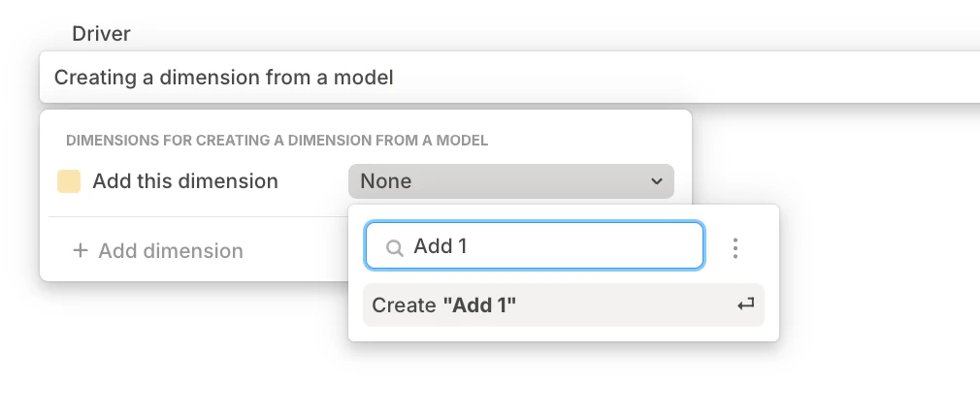Screen dimensions: 980x417
Task: Select the Add this dimension label
Action: tap(185, 181)
